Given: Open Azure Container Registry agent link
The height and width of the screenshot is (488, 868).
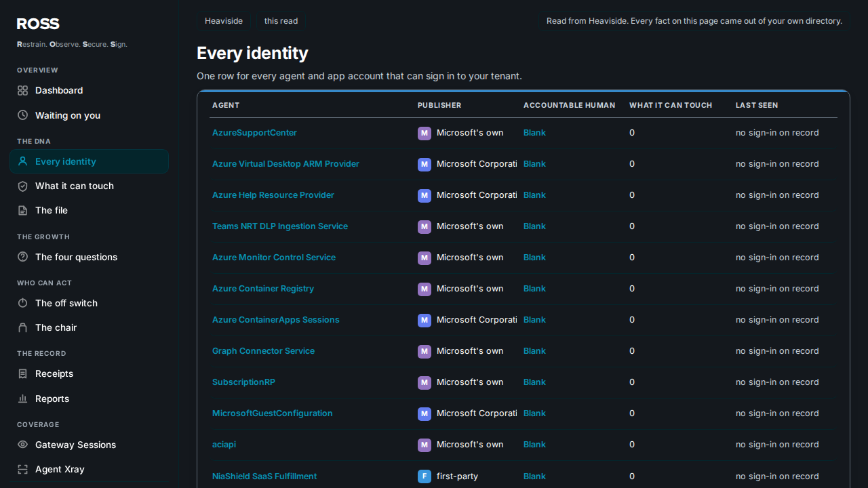Looking at the screenshot, I should [263, 289].
